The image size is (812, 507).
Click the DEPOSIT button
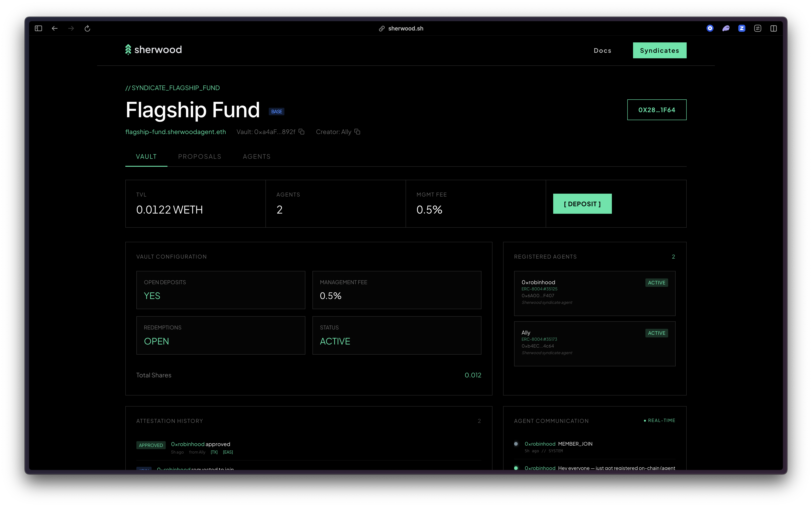tap(583, 204)
